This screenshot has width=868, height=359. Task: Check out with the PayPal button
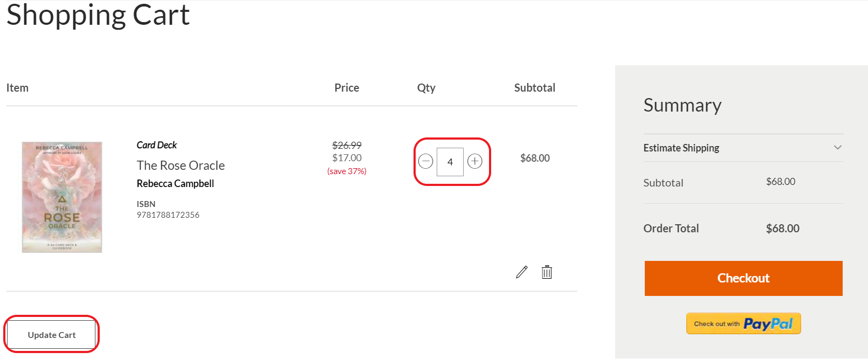[x=743, y=323]
